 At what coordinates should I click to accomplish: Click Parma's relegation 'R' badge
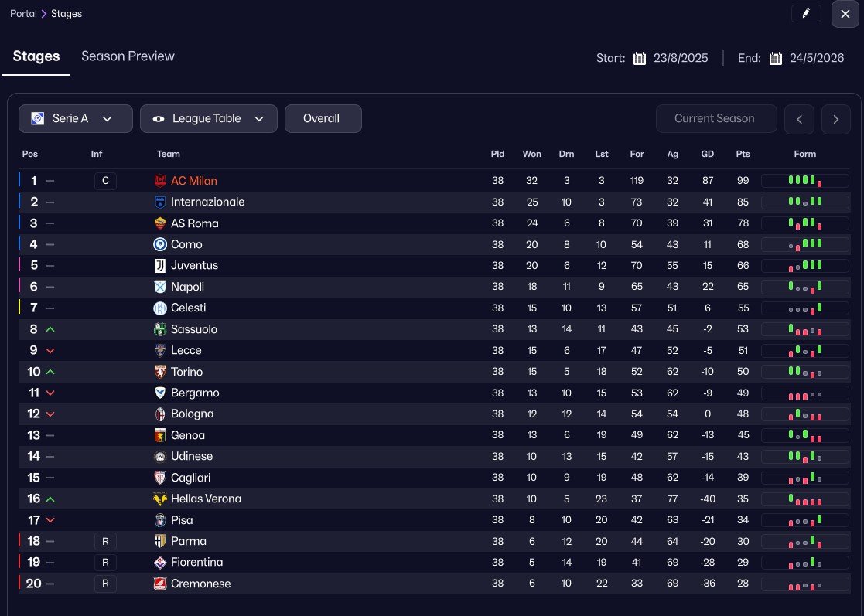(x=105, y=541)
